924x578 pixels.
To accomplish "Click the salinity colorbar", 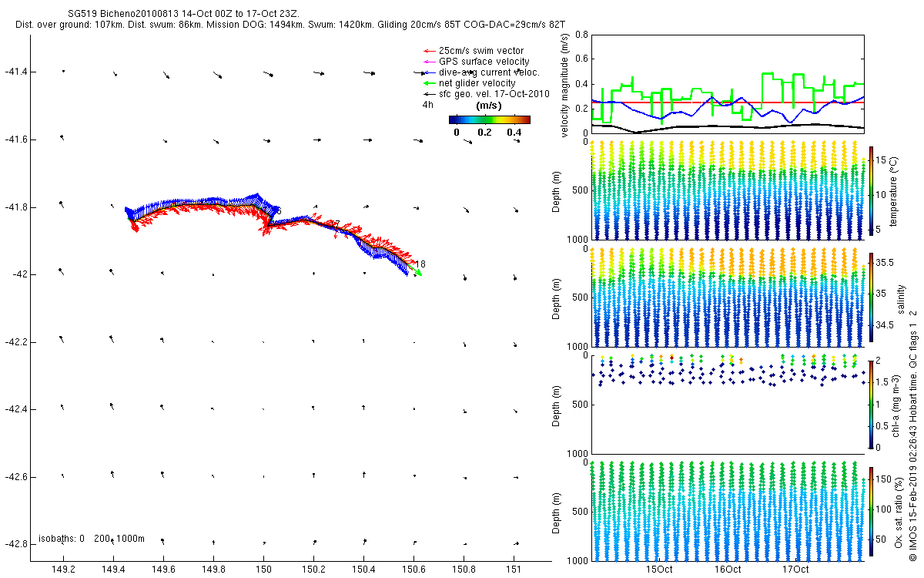I will pos(872,297).
